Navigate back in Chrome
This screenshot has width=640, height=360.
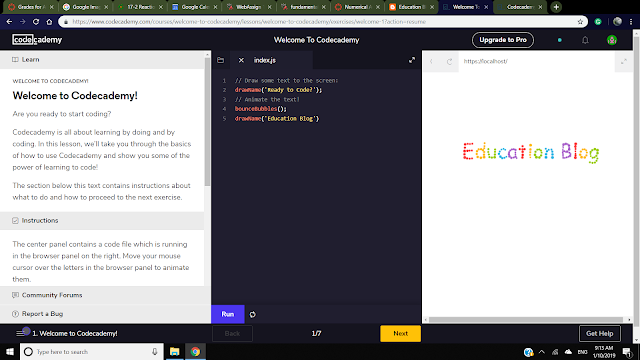click(x=9, y=22)
